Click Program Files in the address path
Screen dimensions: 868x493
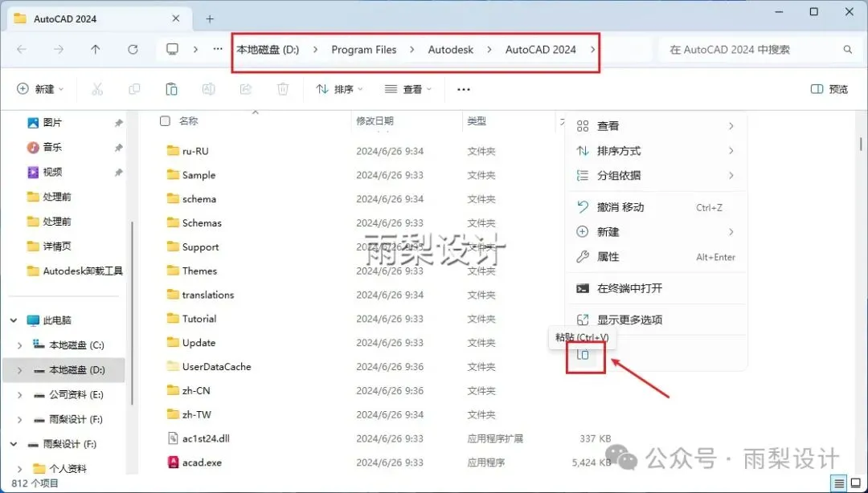[364, 49]
